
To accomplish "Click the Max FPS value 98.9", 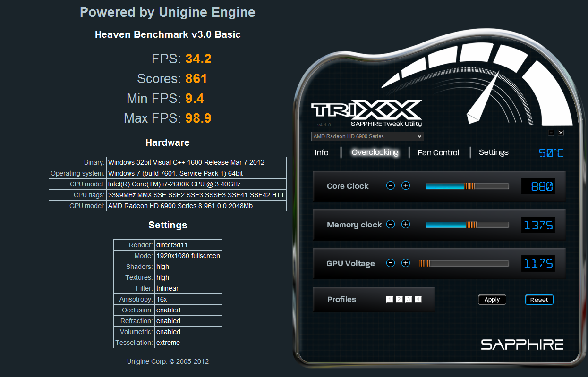I will [198, 118].
